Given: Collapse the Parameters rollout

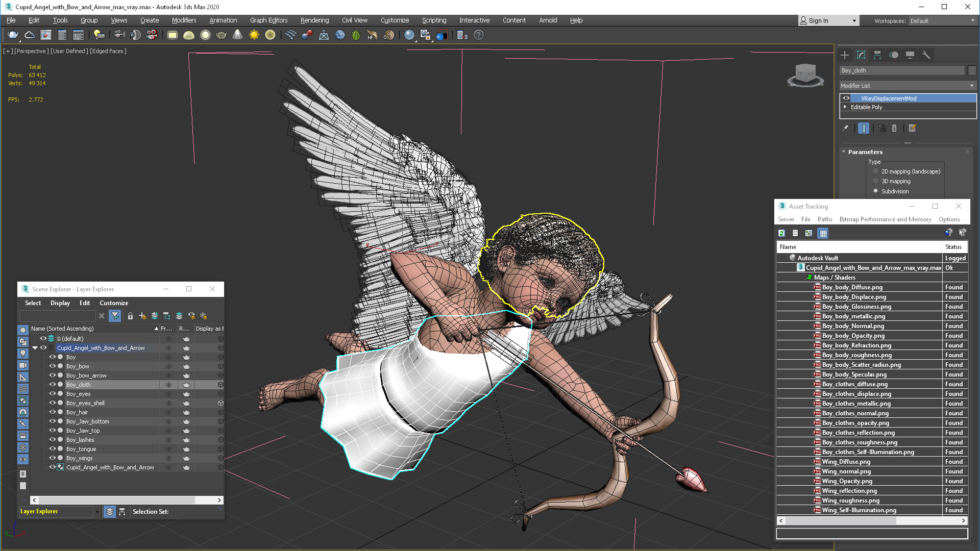Looking at the screenshot, I should click(x=844, y=152).
